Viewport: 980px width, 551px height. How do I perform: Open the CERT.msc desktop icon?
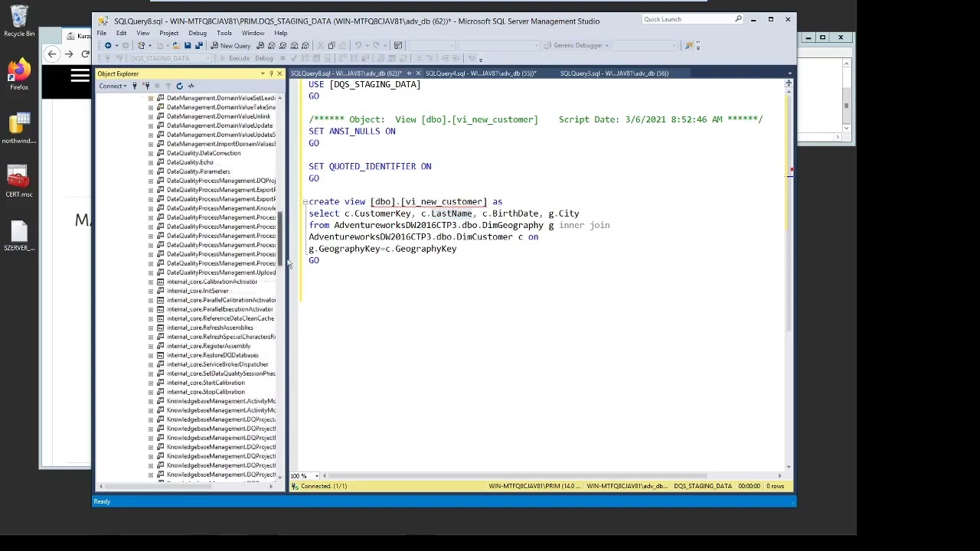pos(19,182)
